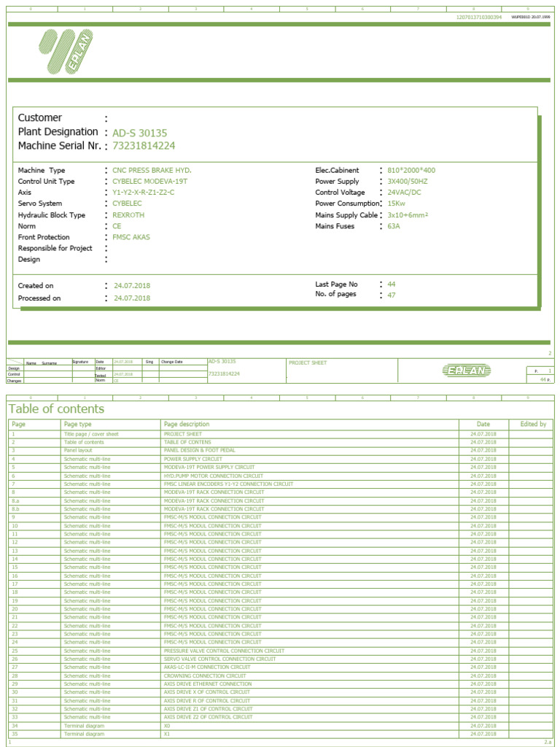
Task: Click the 'Page type' column header
Action: point(77,424)
